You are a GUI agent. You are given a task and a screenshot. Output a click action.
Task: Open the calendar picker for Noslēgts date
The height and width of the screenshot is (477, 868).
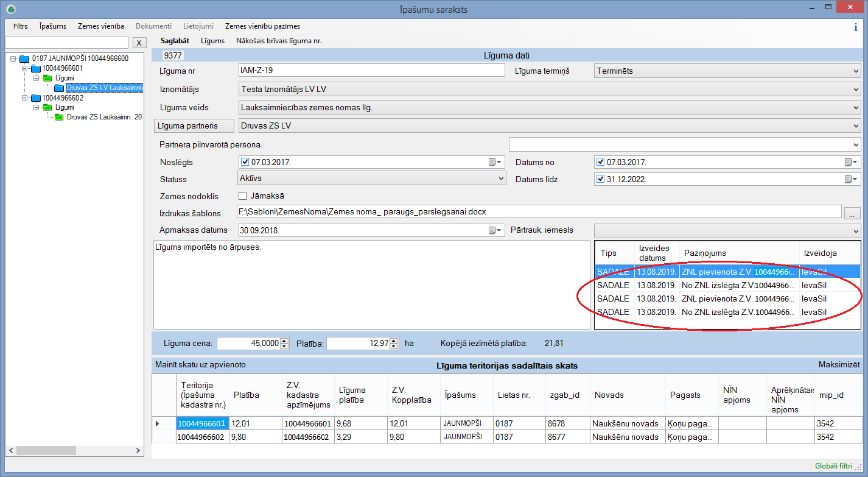[495, 163]
